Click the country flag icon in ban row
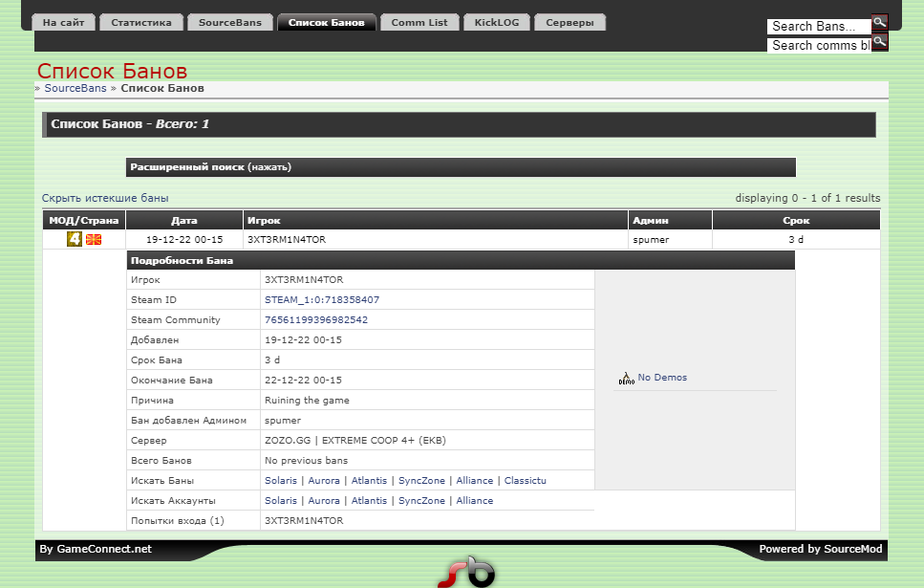 pos(94,239)
